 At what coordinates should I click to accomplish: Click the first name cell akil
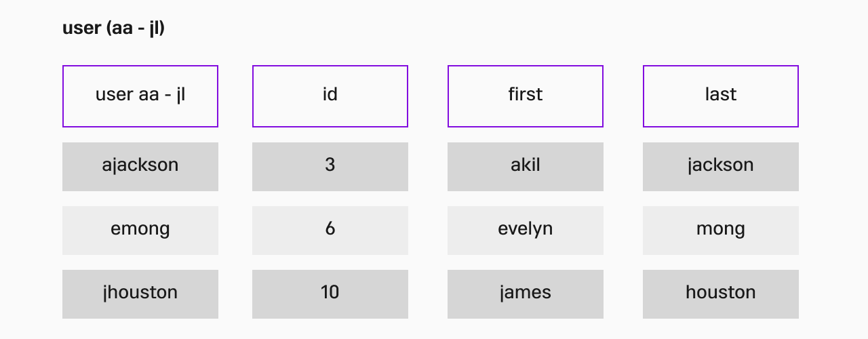pyautogui.click(x=526, y=167)
